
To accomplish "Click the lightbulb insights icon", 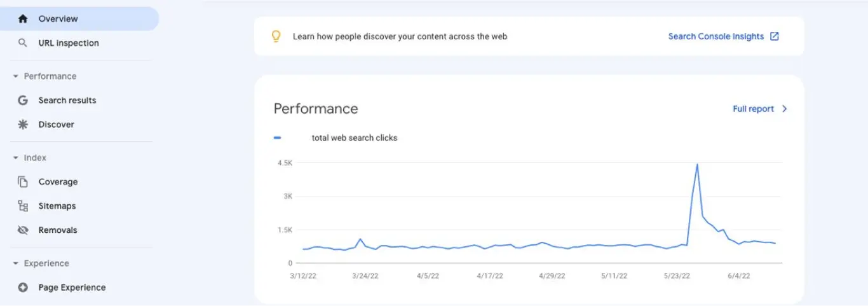I will pos(276,36).
